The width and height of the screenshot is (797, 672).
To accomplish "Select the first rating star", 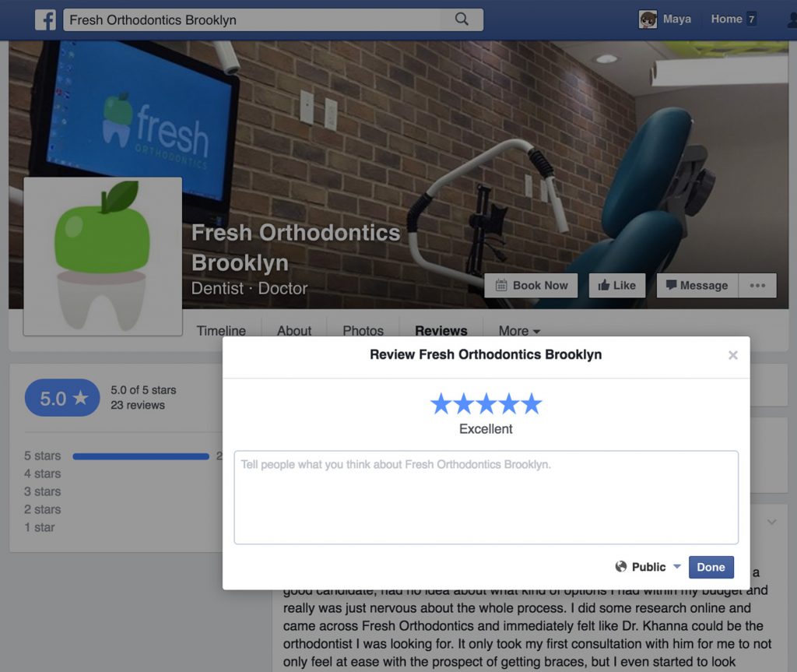I will [441, 403].
